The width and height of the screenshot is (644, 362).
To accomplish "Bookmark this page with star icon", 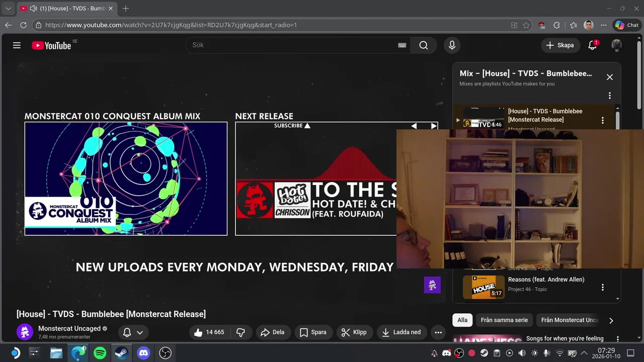I will point(526,25).
